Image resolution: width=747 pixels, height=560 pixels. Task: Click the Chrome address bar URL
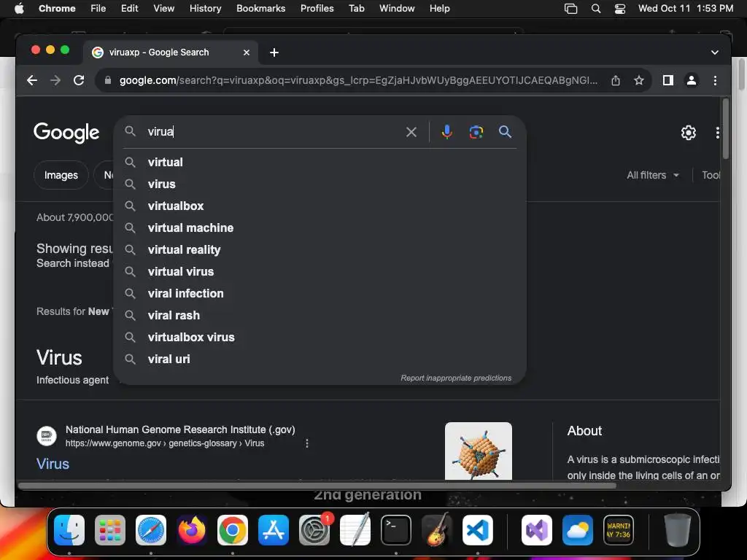[358, 80]
